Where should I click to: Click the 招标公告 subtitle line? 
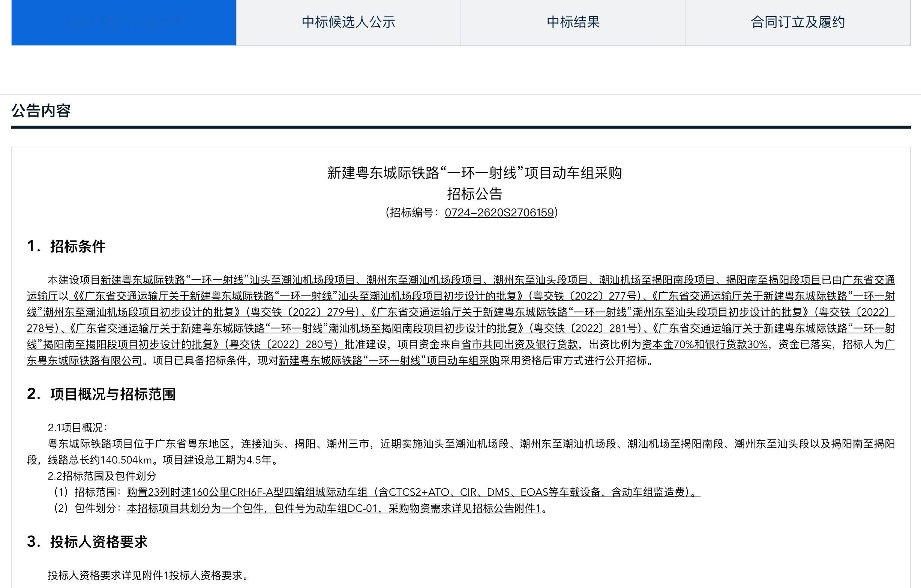pyautogui.click(x=475, y=193)
